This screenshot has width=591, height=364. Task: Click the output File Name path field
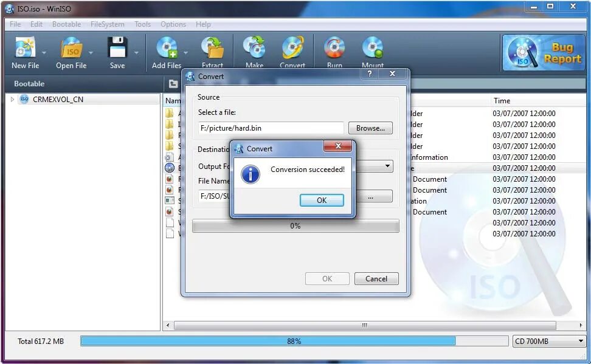214,196
